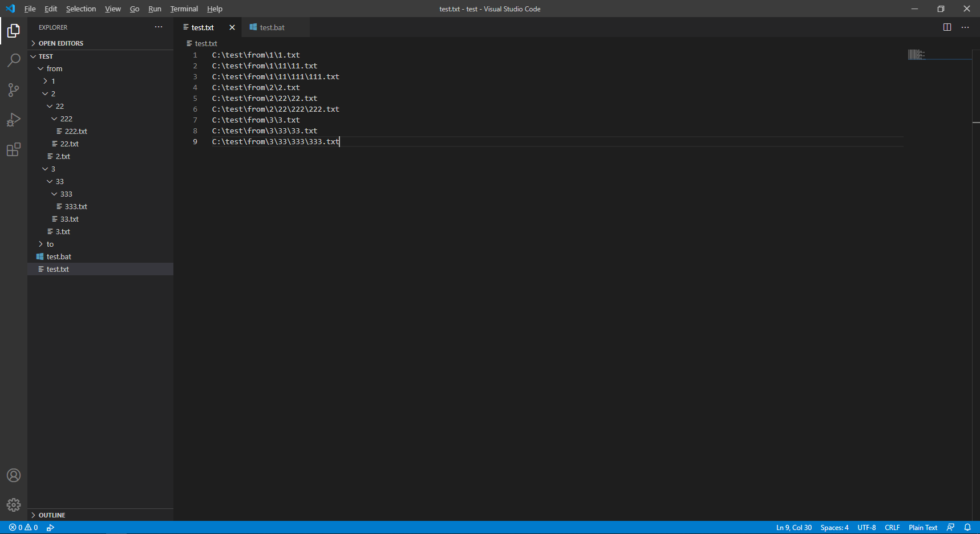Change language mode via Plain Text
The height and width of the screenshot is (534, 980).
(923, 528)
